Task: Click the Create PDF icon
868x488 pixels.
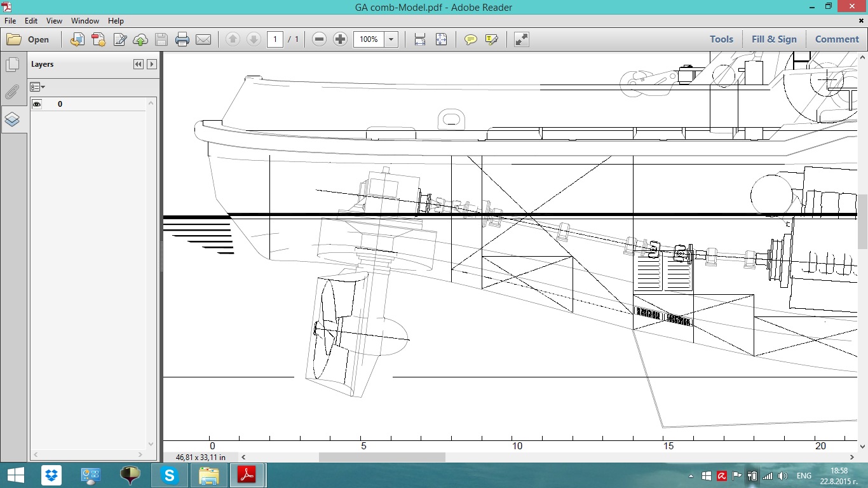Action: click(x=98, y=39)
